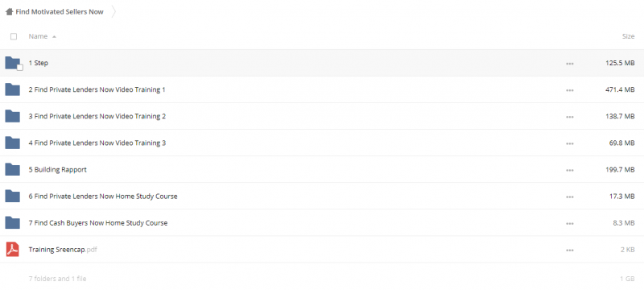Click folder icon for Video Training 3
This screenshot has height=290, width=644.
click(x=12, y=143)
